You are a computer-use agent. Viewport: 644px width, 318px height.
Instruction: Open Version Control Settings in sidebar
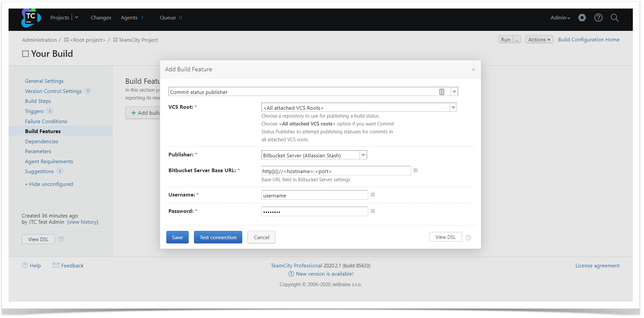(x=53, y=91)
